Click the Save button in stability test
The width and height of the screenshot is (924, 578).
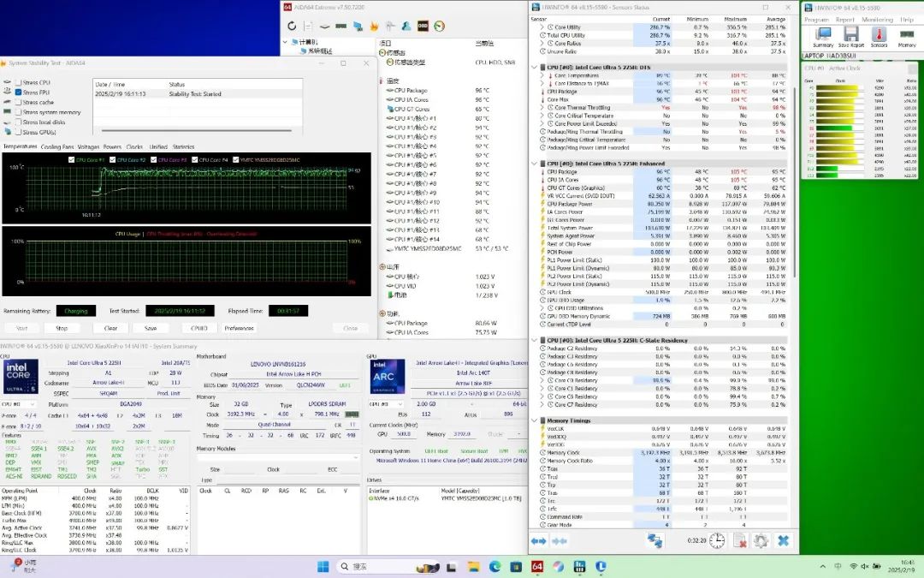(151, 328)
